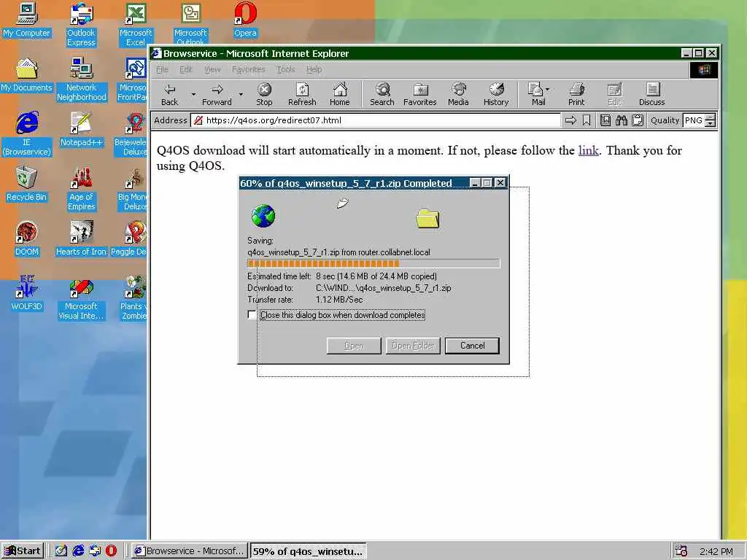Open the File menu
The image size is (747, 560).
coord(162,69)
